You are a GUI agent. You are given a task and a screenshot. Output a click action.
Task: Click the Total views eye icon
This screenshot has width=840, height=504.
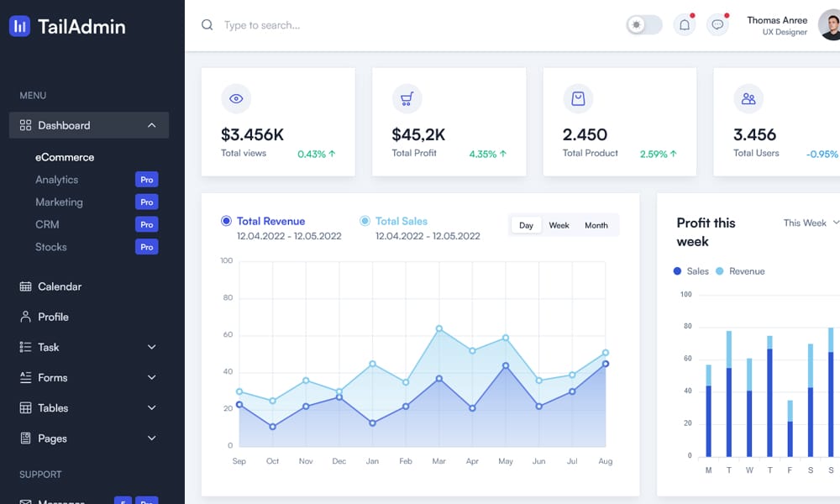click(x=236, y=99)
